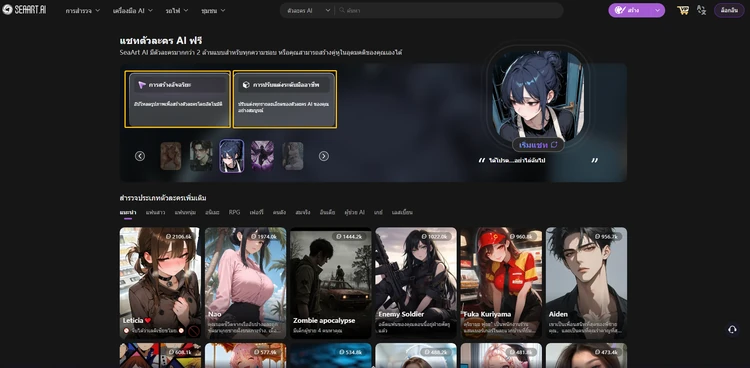
Task: Click the cube icon on the second feature card
Action: pyautogui.click(x=246, y=85)
